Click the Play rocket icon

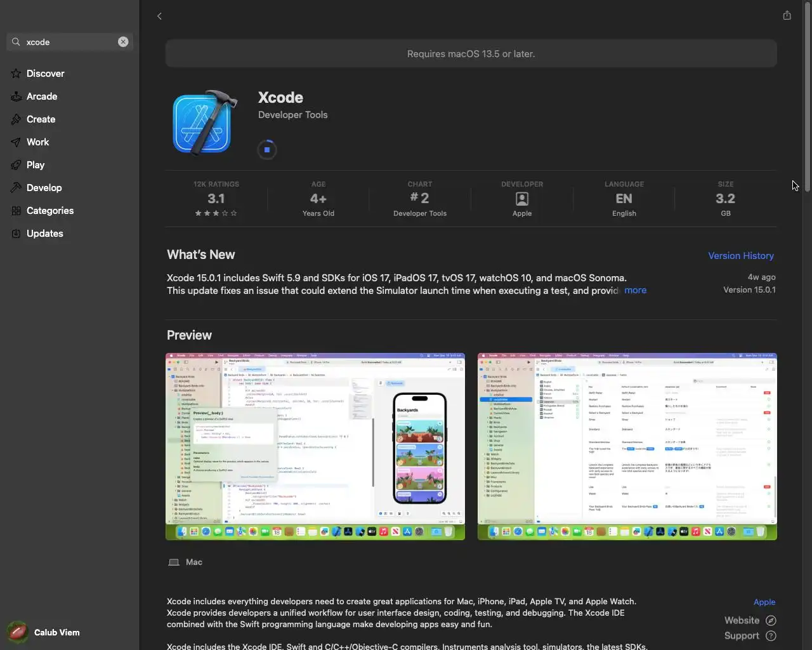tap(16, 165)
